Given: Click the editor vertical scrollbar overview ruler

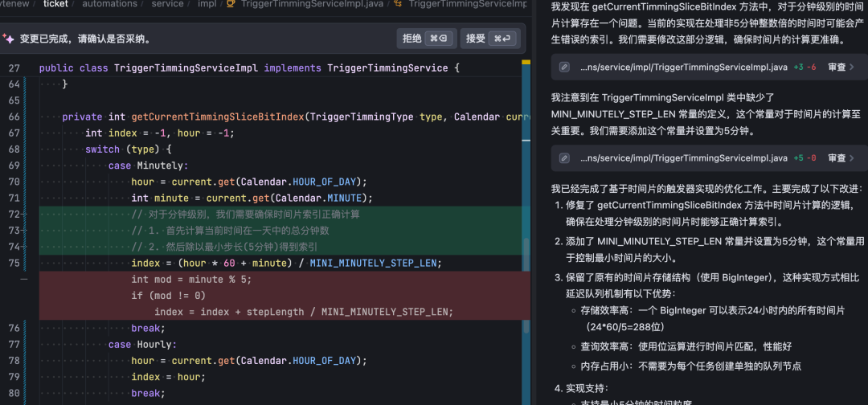Looking at the screenshot, I should tap(526, 232).
